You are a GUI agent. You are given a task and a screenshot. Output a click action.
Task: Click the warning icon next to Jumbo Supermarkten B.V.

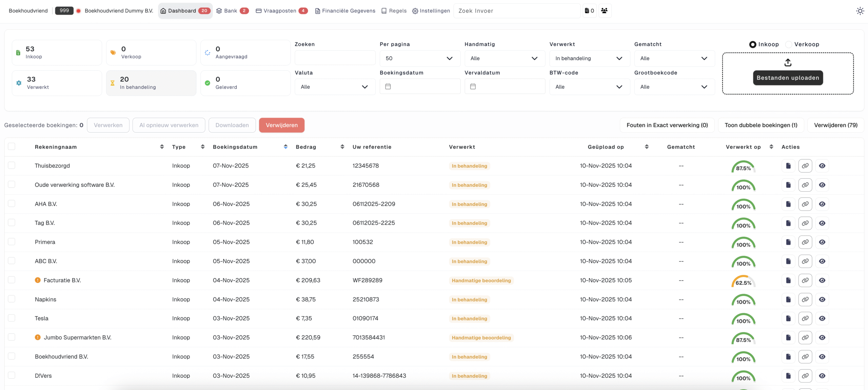38,337
